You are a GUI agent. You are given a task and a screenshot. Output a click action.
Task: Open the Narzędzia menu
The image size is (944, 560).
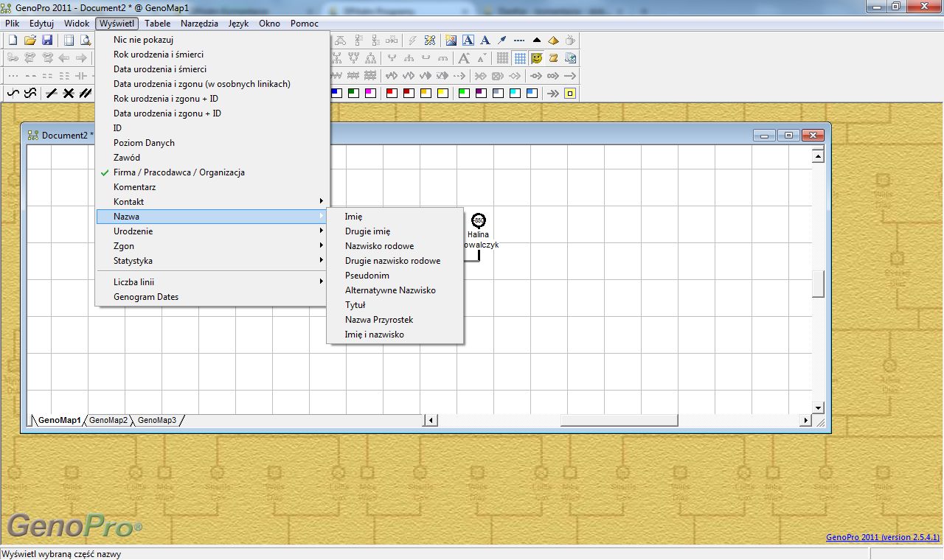(199, 24)
